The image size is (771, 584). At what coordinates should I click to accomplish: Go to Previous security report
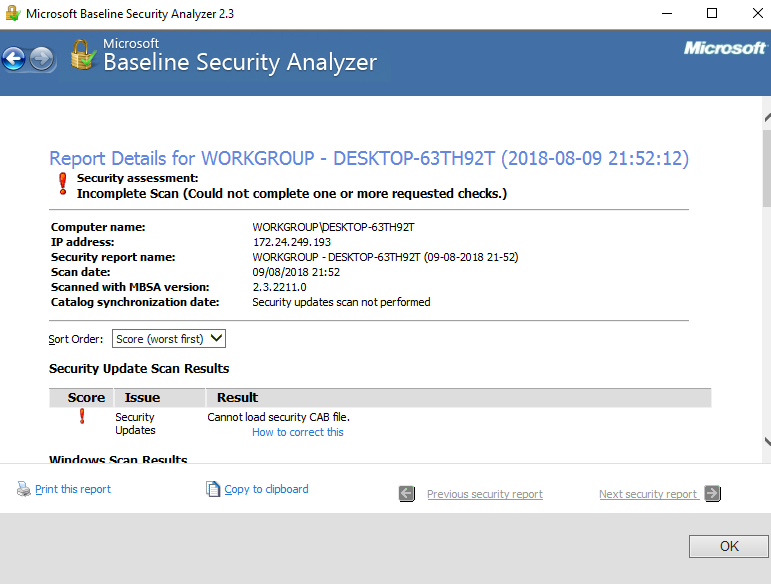pos(485,494)
